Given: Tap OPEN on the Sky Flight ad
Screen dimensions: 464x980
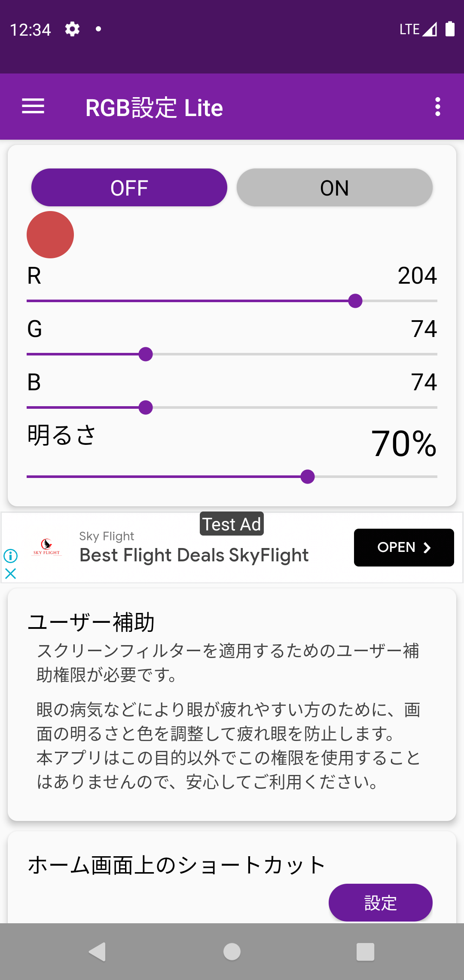Looking at the screenshot, I should pyautogui.click(x=403, y=547).
